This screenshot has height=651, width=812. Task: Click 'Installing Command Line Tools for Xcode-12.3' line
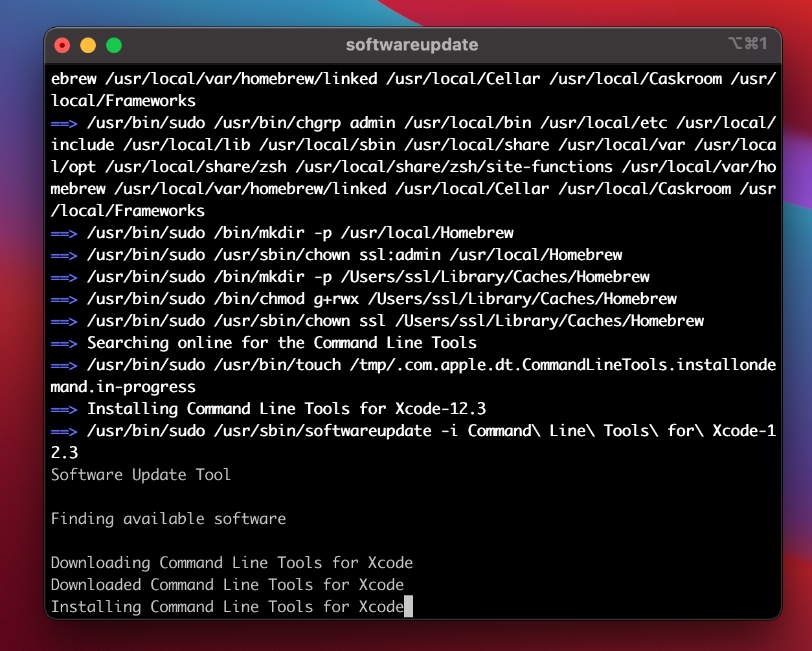click(287, 409)
